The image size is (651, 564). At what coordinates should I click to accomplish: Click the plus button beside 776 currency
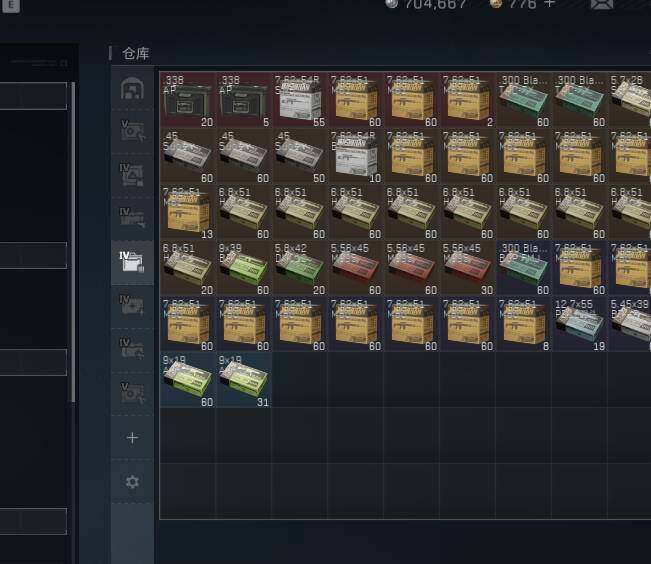(x=549, y=4)
